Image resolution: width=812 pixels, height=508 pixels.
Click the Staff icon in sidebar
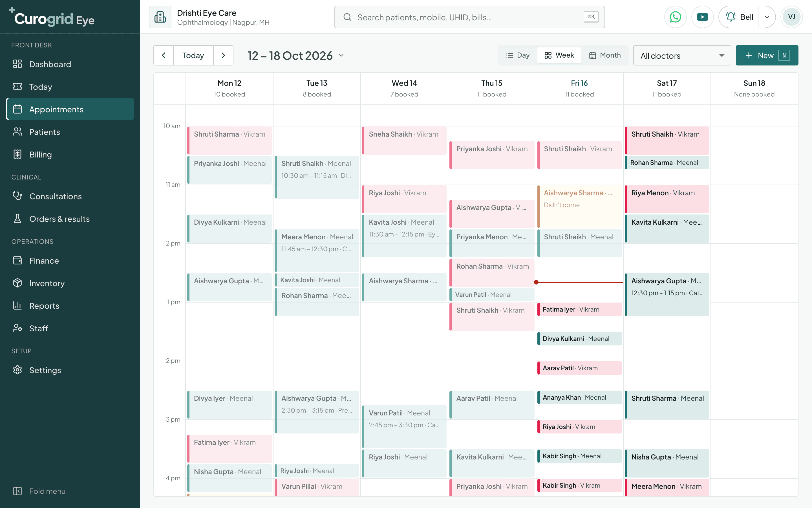click(17, 328)
